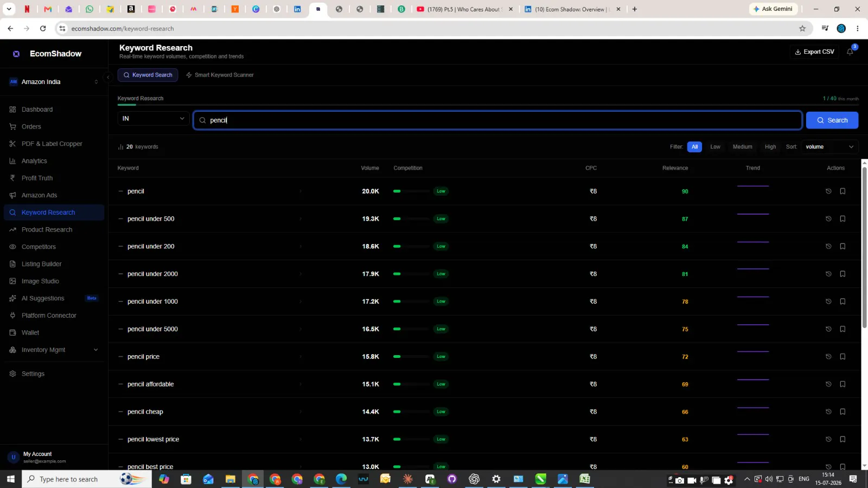Open the IN country dropdown
The height and width of the screenshot is (488, 868).
154,118
